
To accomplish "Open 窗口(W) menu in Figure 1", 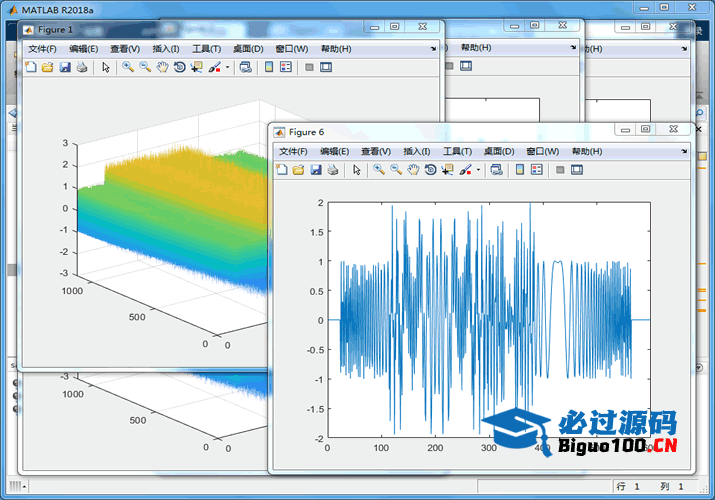I will pos(292,49).
